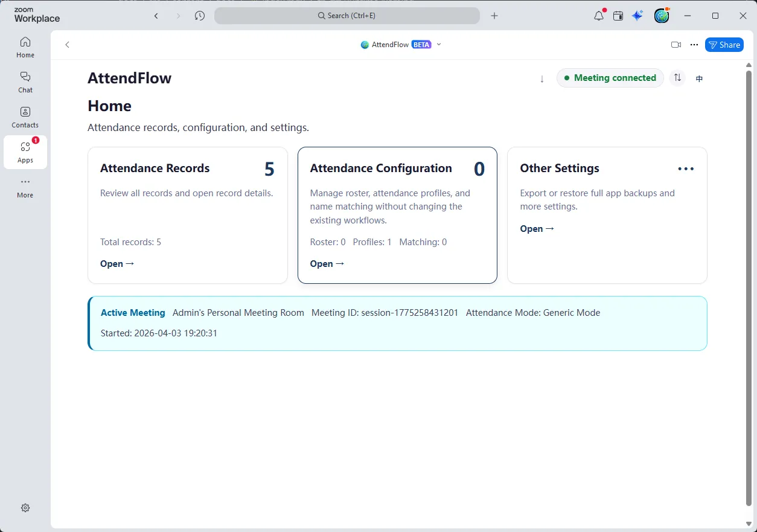
Task: Click 'Attendance Mode: Generic Mode' text
Action: pos(533,313)
